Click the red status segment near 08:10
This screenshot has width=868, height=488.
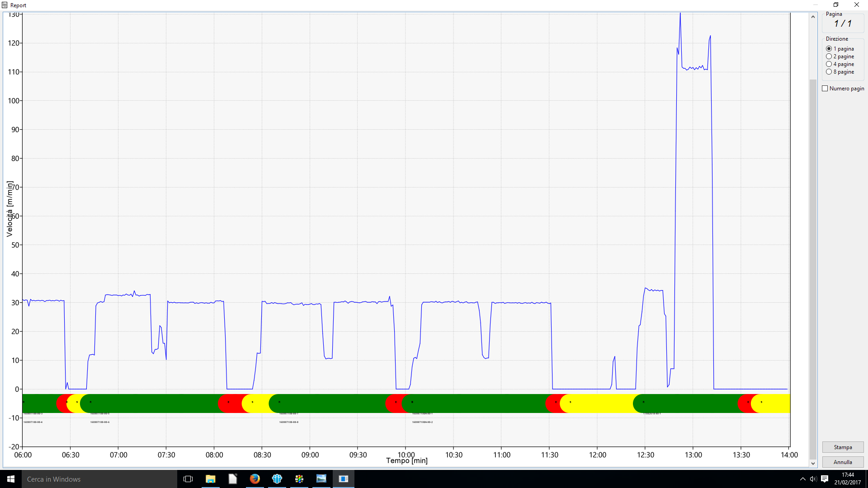click(x=231, y=403)
